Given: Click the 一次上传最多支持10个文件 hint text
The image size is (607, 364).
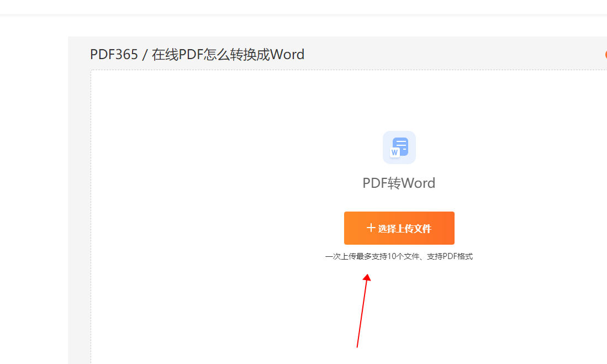Looking at the screenshot, I should [x=399, y=256].
